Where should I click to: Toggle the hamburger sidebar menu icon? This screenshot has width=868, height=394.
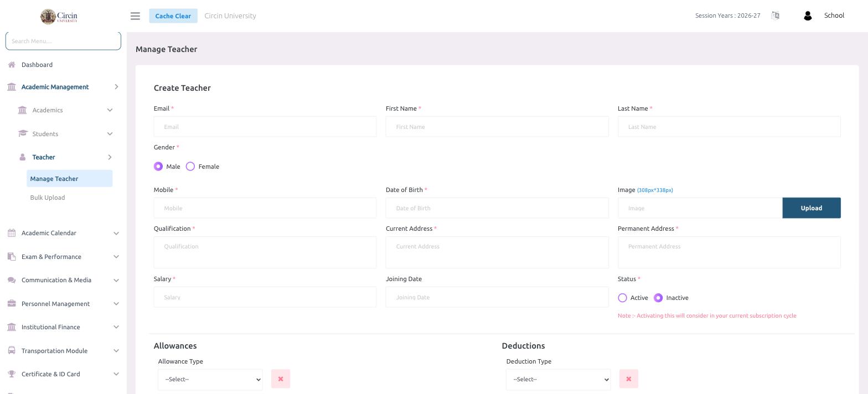[135, 16]
